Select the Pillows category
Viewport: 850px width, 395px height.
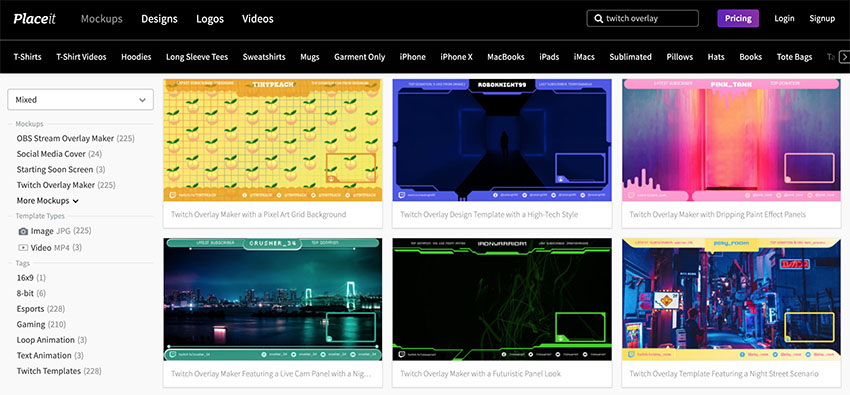coord(680,57)
